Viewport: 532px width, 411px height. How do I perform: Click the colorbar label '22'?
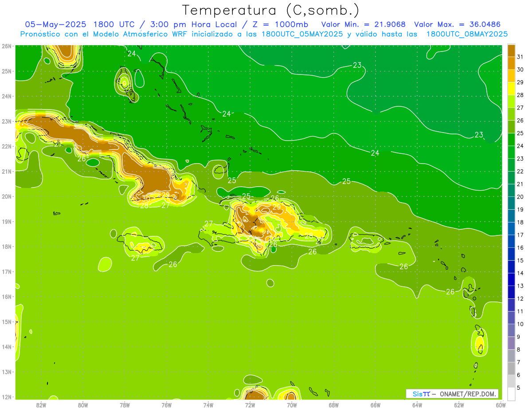pos(520,171)
